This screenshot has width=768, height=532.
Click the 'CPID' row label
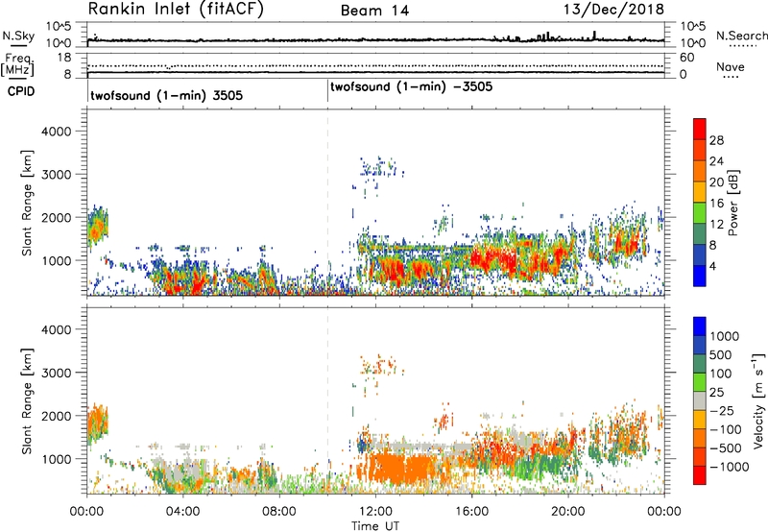(x=21, y=91)
